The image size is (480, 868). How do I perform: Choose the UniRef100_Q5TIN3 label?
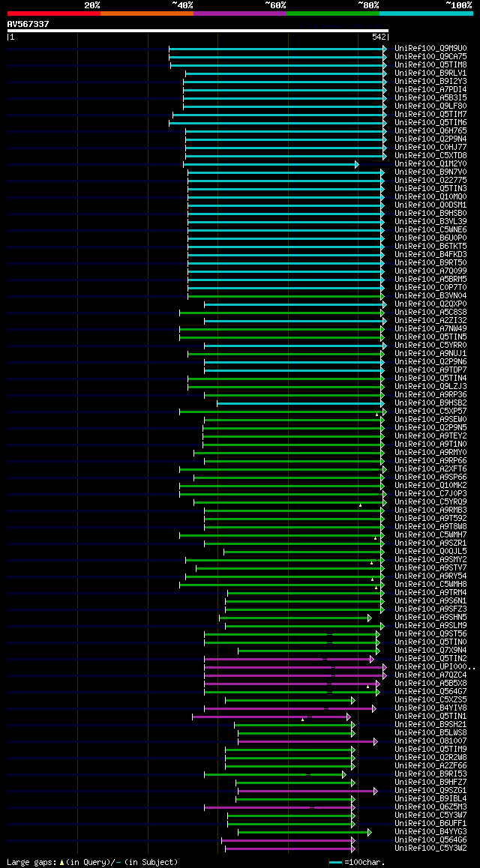430,189
